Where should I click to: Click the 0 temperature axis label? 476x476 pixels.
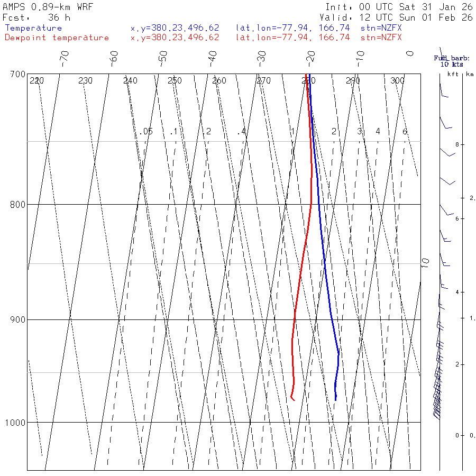point(410,53)
